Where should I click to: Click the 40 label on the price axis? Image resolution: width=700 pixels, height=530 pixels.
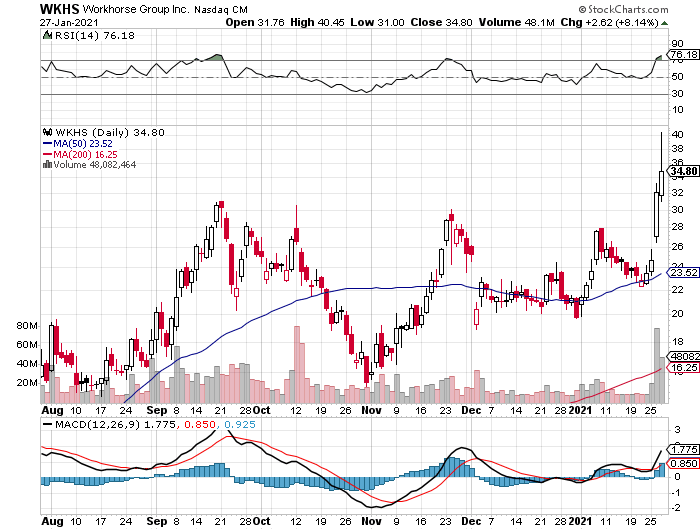(677, 134)
